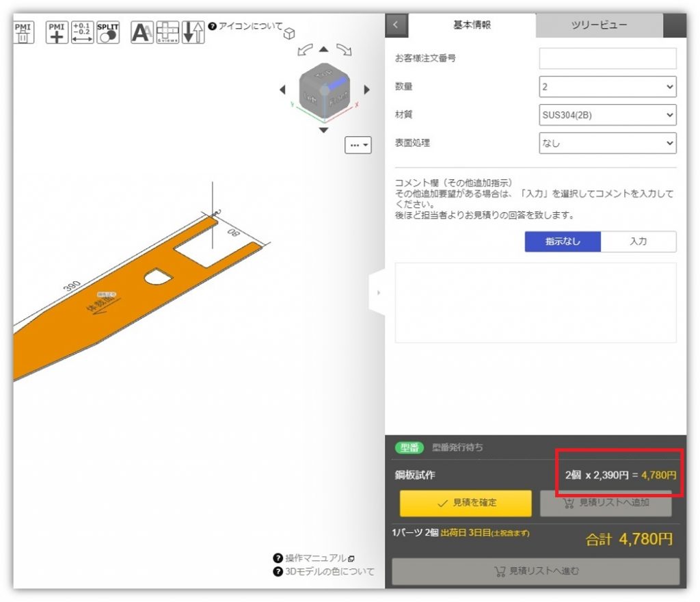The width and height of the screenshot is (700, 602).
Task: Select the 指示なし comment option
Action: pyautogui.click(x=563, y=241)
